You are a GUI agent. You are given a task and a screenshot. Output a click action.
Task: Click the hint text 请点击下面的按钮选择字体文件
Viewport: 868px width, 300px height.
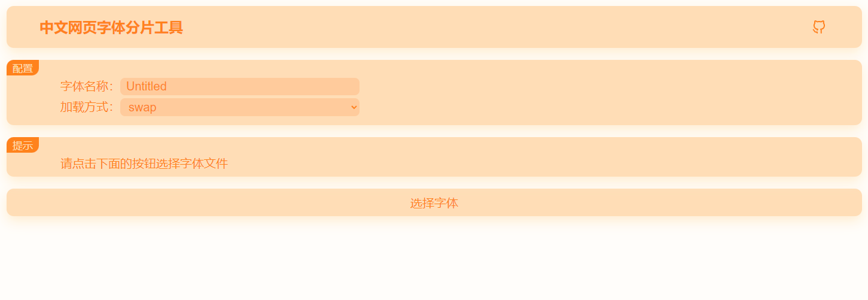[144, 163]
